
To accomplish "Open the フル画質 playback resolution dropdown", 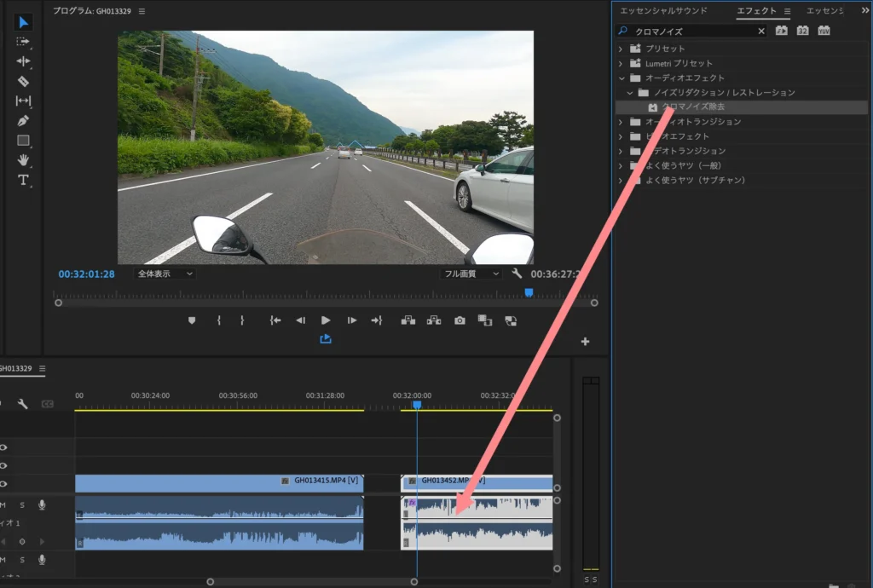I will click(471, 274).
